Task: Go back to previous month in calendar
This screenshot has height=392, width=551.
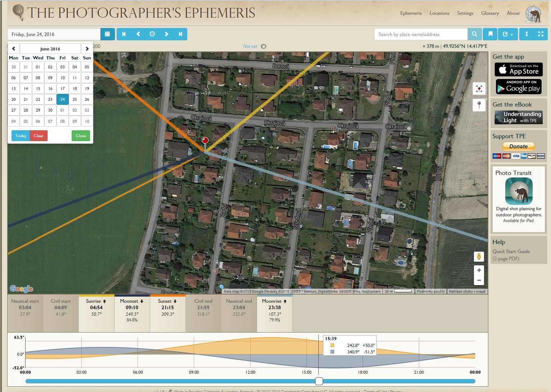Action: pos(14,49)
